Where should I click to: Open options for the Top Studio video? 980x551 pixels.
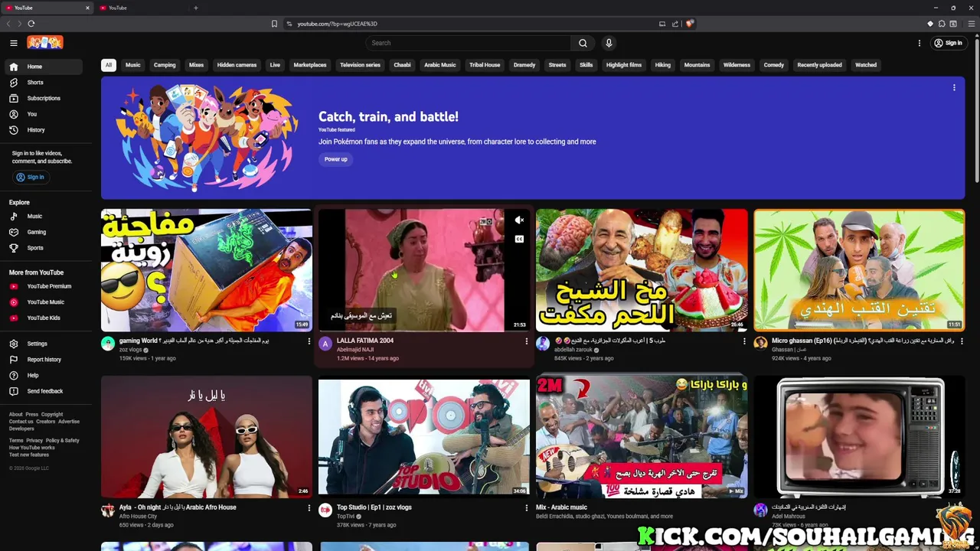point(526,508)
